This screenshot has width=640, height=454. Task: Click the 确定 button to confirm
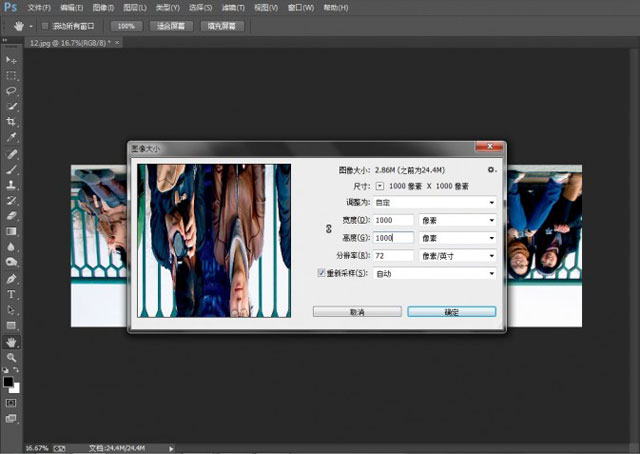[451, 312]
